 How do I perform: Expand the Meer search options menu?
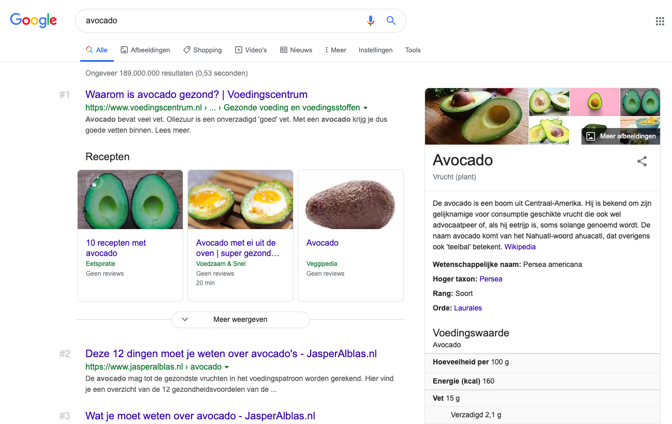pos(335,50)
